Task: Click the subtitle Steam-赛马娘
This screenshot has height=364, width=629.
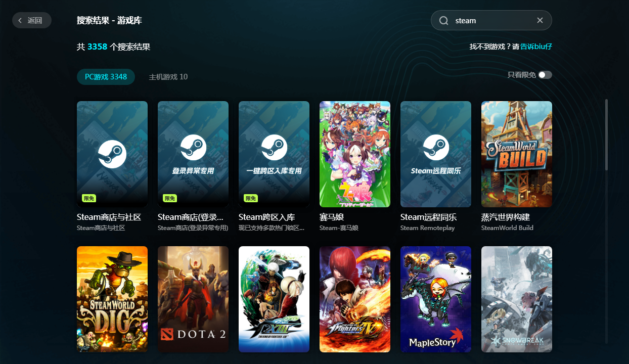Action: 339,228
